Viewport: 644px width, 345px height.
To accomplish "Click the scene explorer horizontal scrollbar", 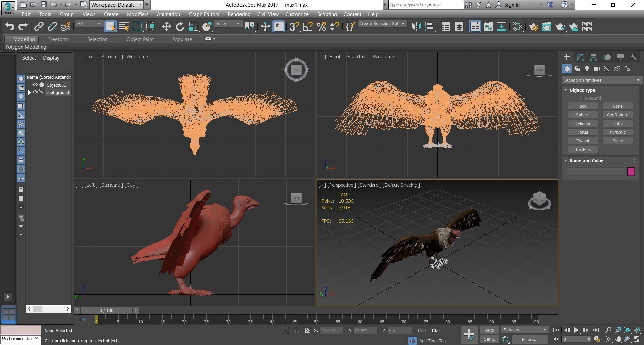I will (48, 309).
